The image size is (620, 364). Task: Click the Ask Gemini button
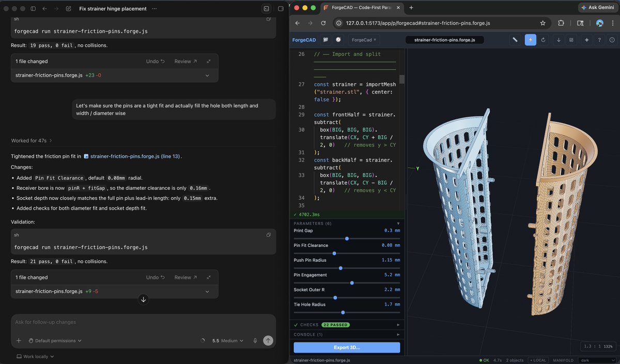(x=598, y=8)
